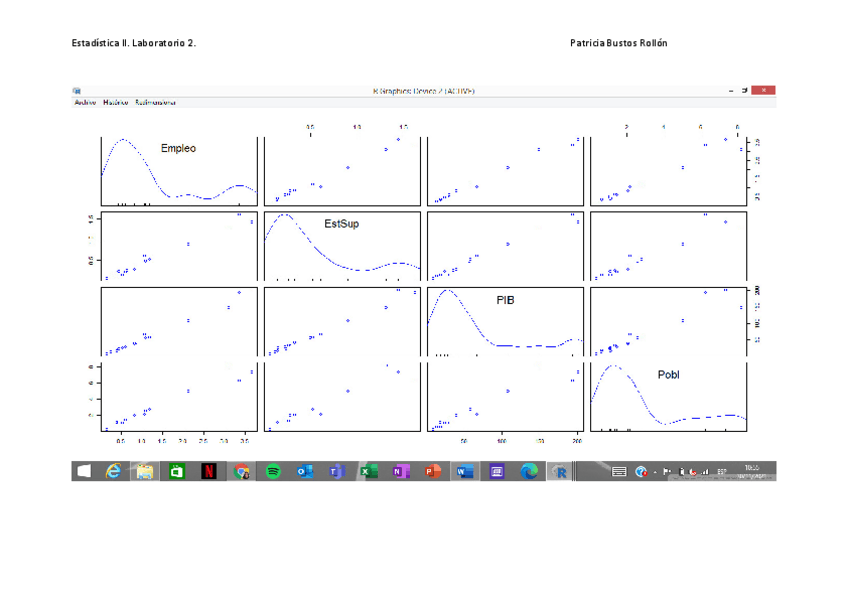Switch to the R application taskbar icon
The height and width of the screenshot is (599, 848).
pos(561,472)
